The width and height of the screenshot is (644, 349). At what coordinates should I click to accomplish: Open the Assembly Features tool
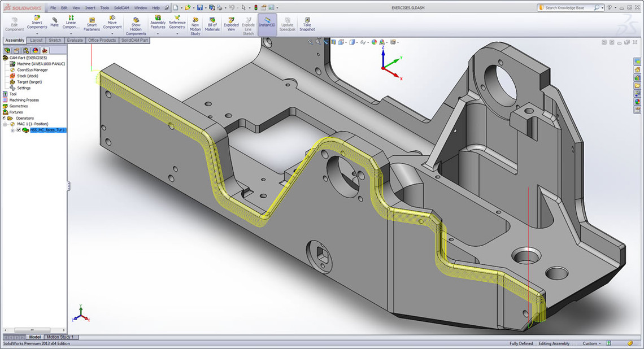(158, 23)
